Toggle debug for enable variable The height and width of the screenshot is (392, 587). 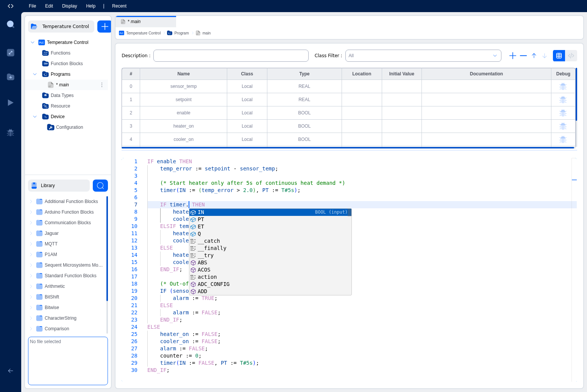(563, 113)
